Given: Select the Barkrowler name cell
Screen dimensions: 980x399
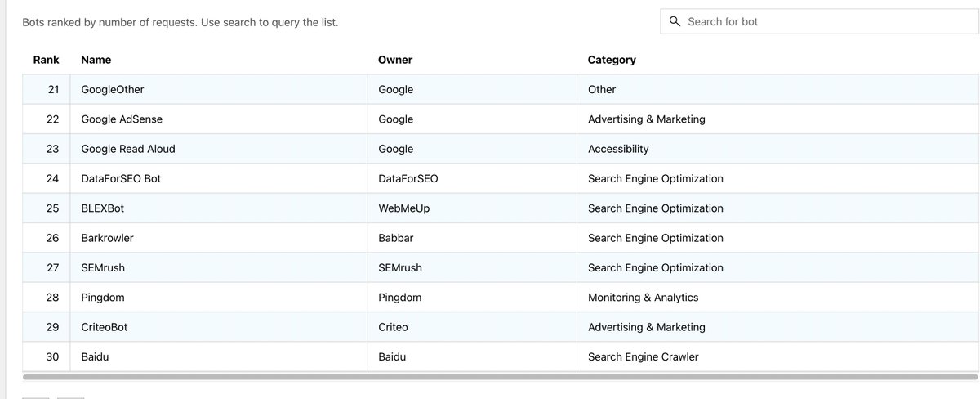Looking at the screenshot, I should pyautogui.click(x=219, y=238).
